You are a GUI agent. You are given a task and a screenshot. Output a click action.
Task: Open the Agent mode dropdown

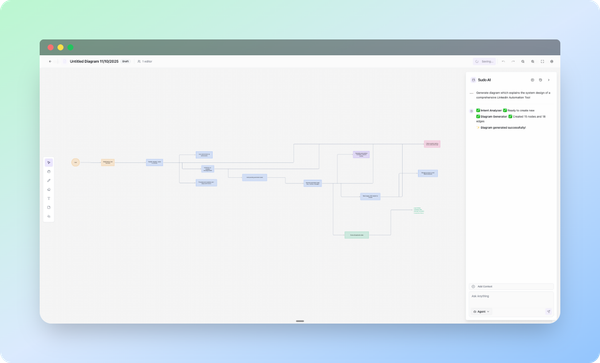(481, 311)
